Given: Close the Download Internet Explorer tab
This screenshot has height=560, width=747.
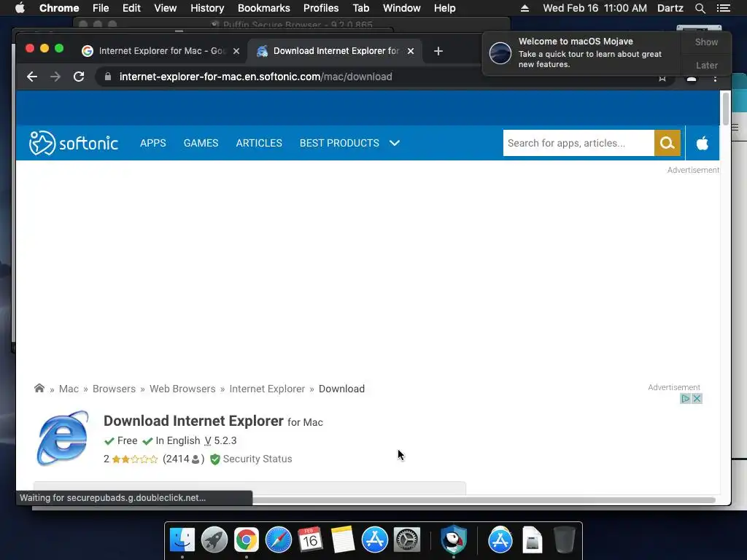Looking at the screenshot, I should click(411, 51).
